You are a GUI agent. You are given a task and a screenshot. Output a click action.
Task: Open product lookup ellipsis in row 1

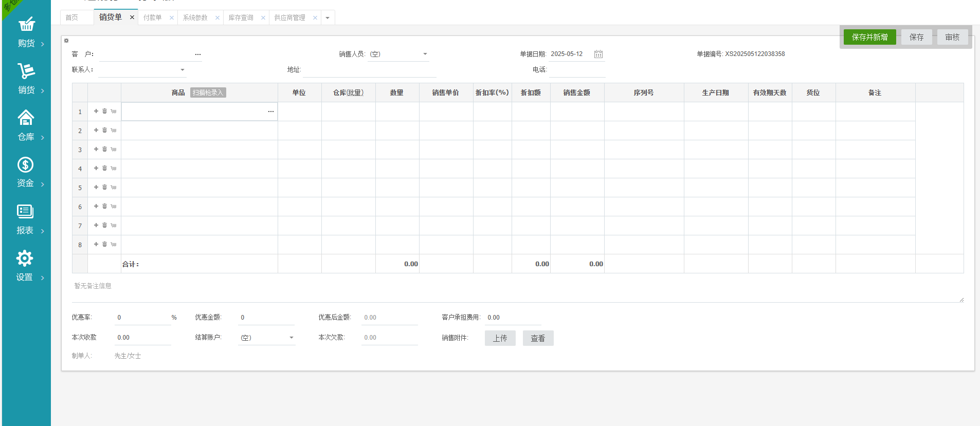coord(271,112)
